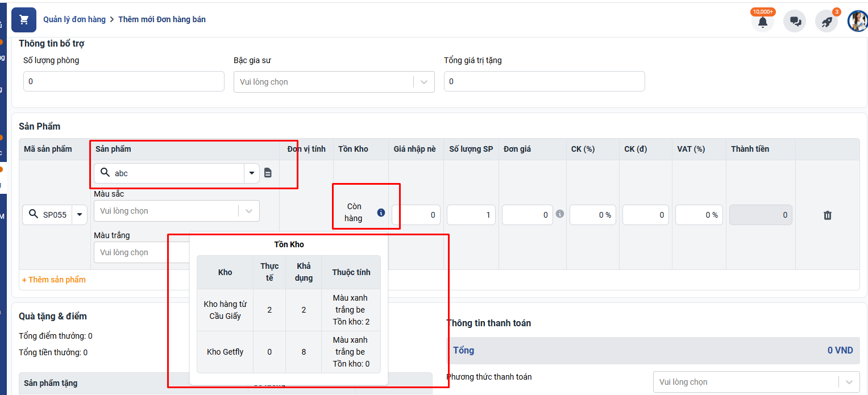Click the Số lượng phòng input field
This screenshot has height=395, width=868.
123,81
